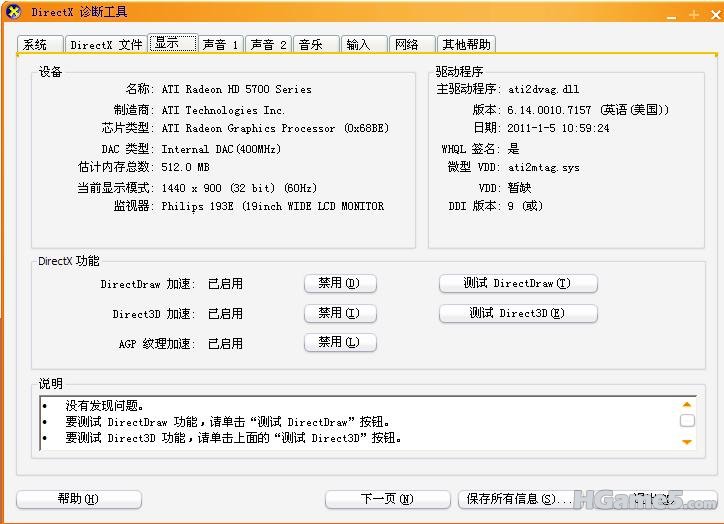Viewport: 724px width, 524px height.
Task: Click the note about testing DirectDraw 功能
Action: point(228,422)
